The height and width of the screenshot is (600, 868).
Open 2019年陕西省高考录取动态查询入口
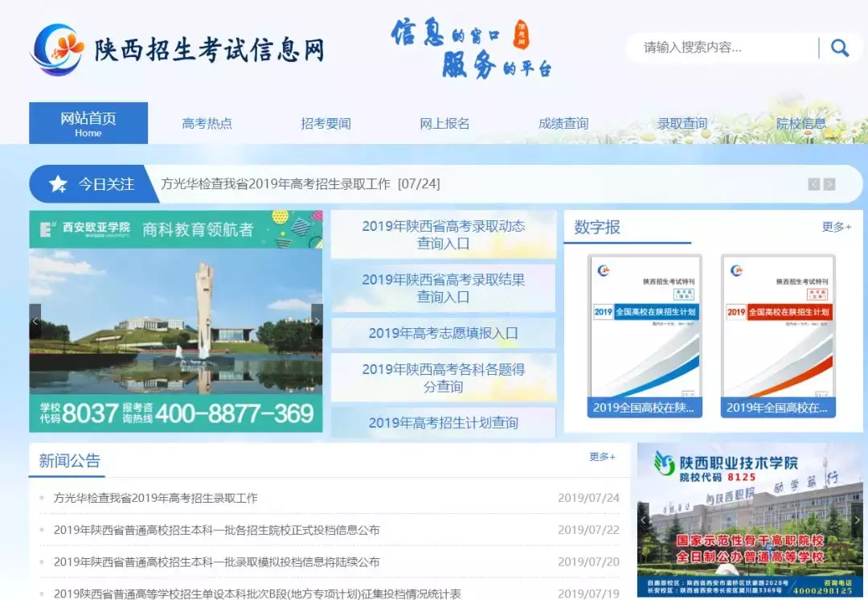(x=444, y=234)
